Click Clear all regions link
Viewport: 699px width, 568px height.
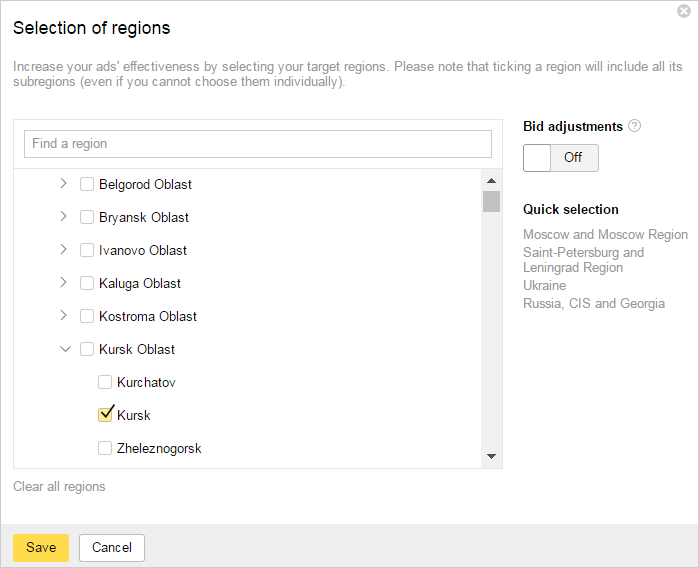tap(59, 486)
